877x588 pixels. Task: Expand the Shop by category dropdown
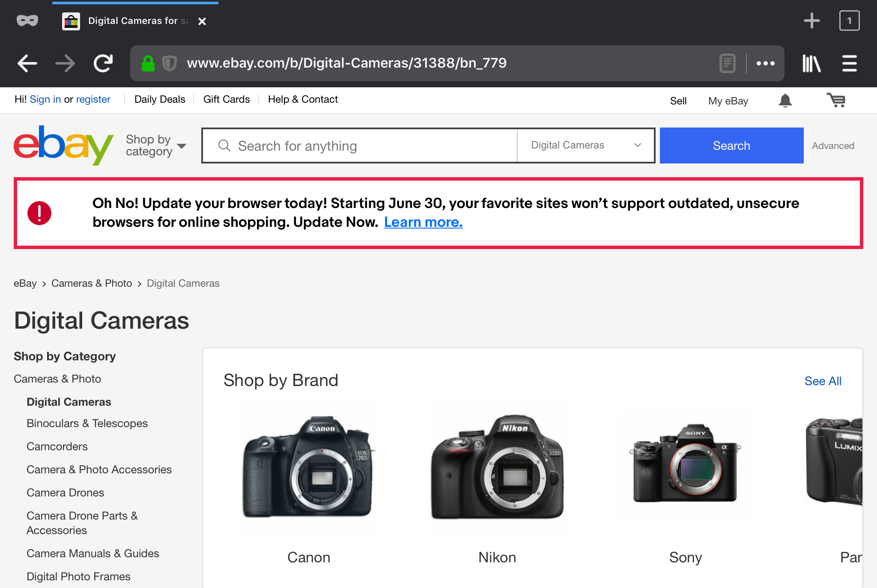click(156, 146)
